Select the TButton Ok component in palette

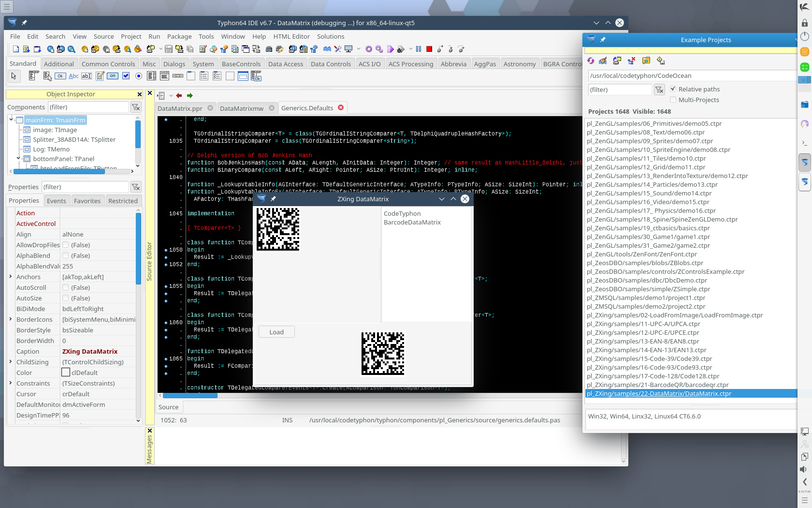point(60,75)
